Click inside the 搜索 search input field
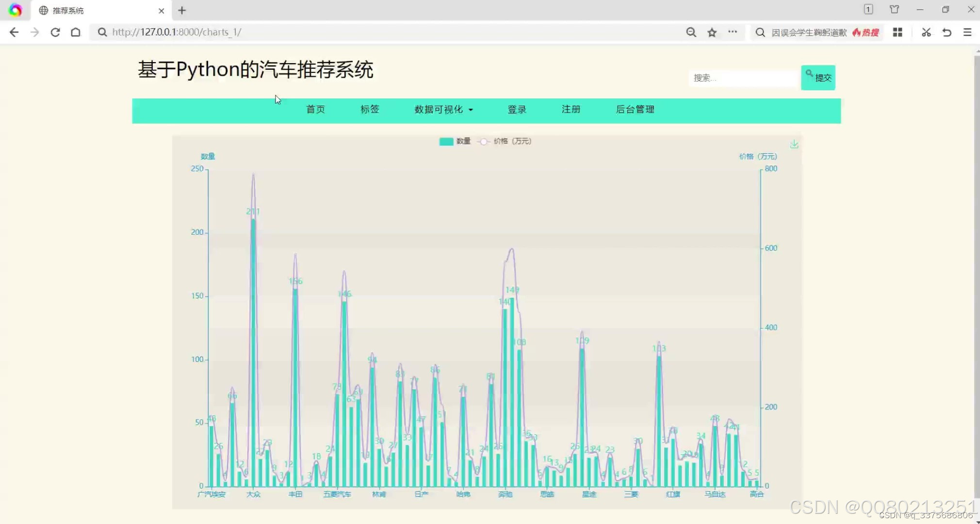The width and height of the screenshot is (980, 524). coord(742,78)
